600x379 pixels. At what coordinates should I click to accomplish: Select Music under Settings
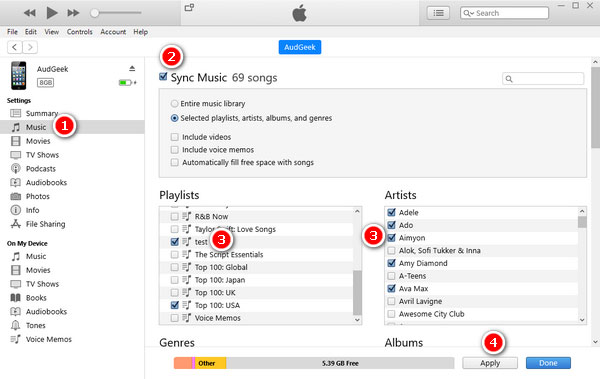click(36, 127)
